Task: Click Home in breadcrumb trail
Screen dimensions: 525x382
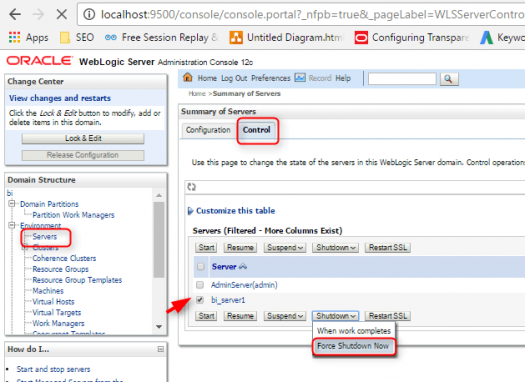Action: (x=197, y=94)
